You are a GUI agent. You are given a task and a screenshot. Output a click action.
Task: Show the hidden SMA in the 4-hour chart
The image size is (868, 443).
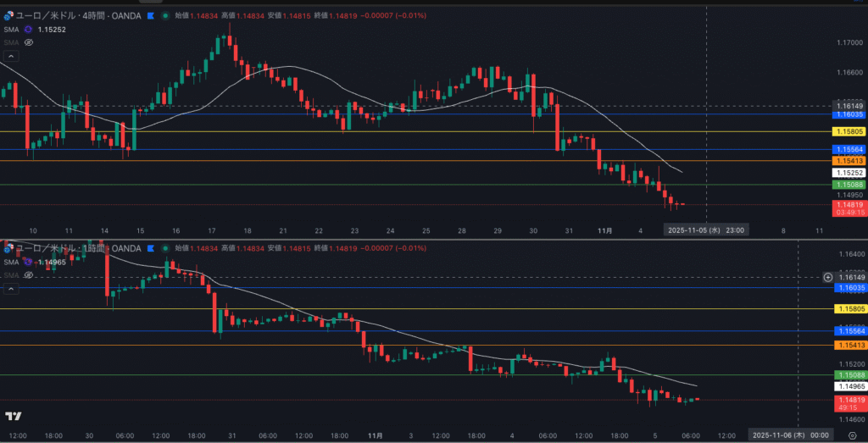tap(29, 42)
